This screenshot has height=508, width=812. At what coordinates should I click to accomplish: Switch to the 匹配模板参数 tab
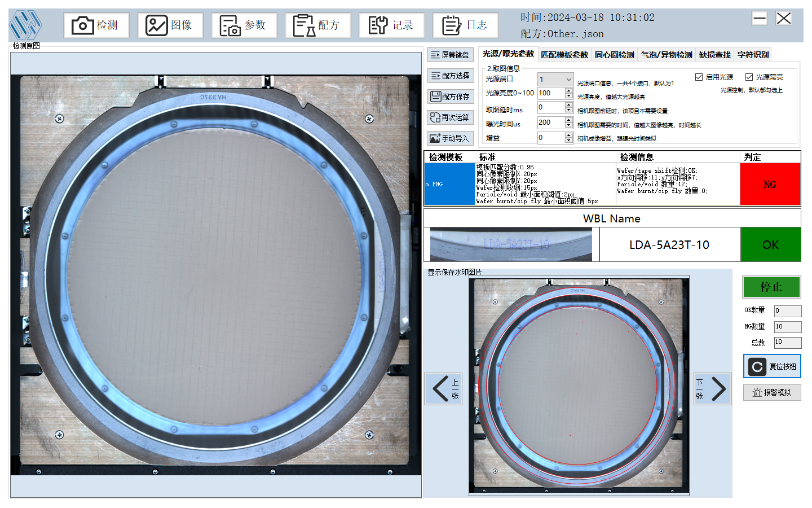pos(564,55)
